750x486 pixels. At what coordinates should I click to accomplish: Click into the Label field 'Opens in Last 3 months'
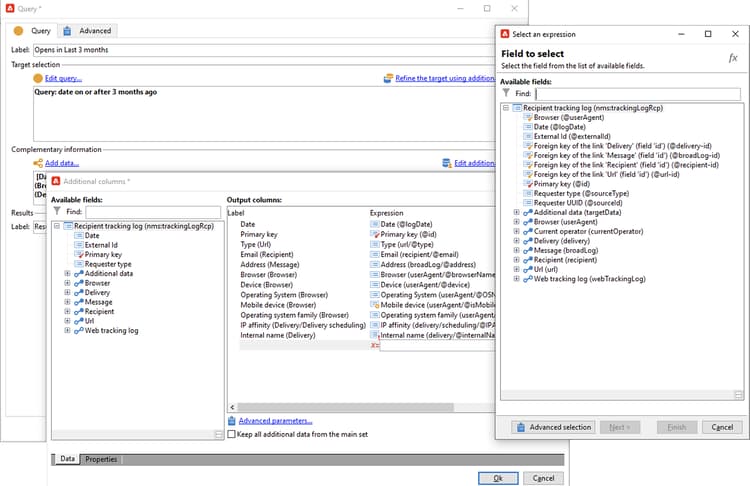(264, 50)
